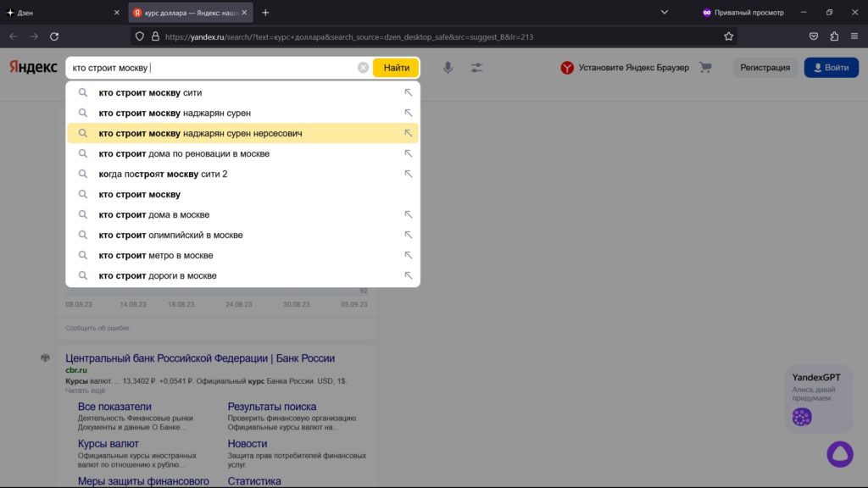Open a new browser tab
This screenshot has height=488, width=868.
coord(265,12)
